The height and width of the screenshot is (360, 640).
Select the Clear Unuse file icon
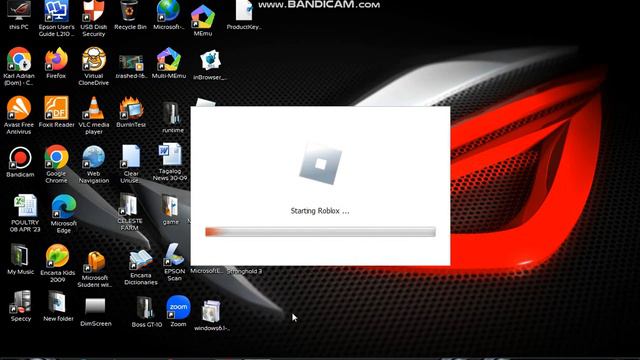point(131,164)
